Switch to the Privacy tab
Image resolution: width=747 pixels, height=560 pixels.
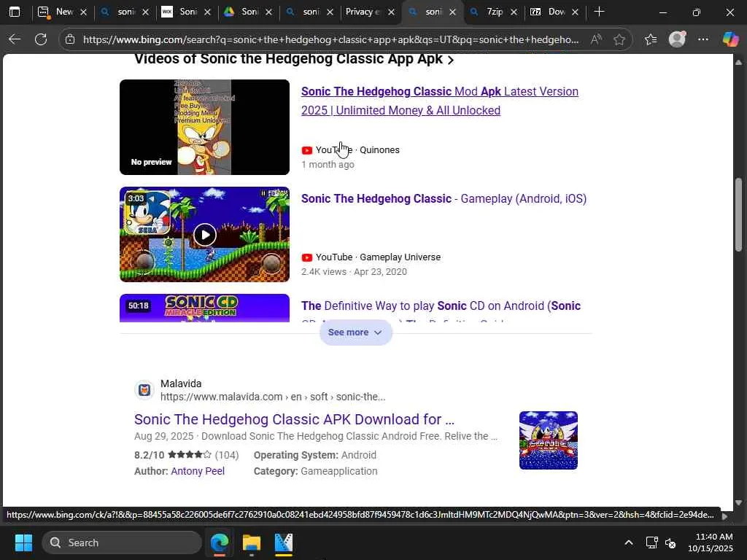[363, 12]
